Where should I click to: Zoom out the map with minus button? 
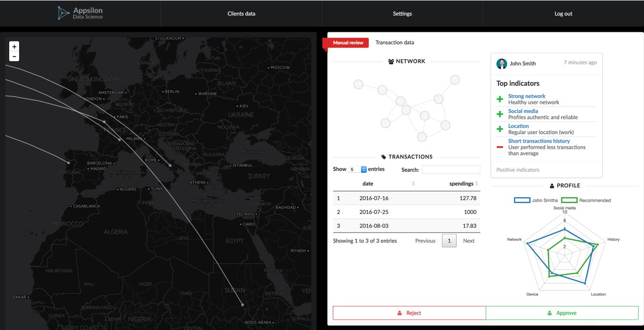(14, 56)
